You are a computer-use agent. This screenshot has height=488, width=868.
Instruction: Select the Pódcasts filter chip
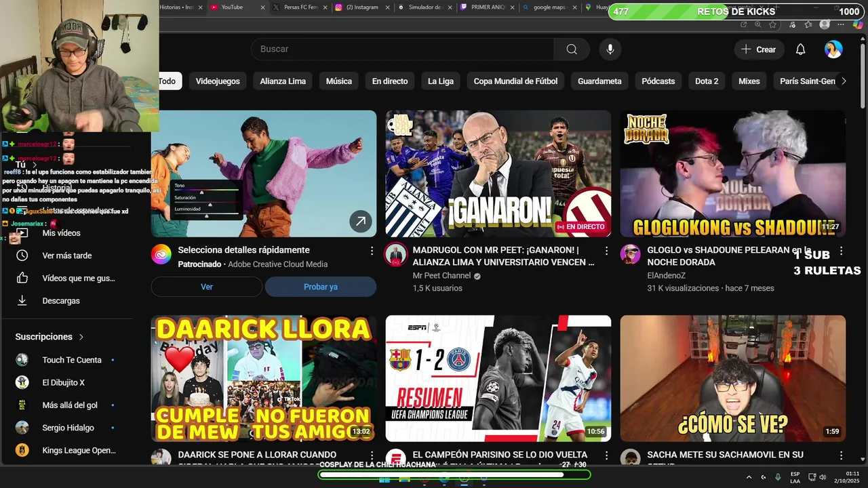pos(658,81)
